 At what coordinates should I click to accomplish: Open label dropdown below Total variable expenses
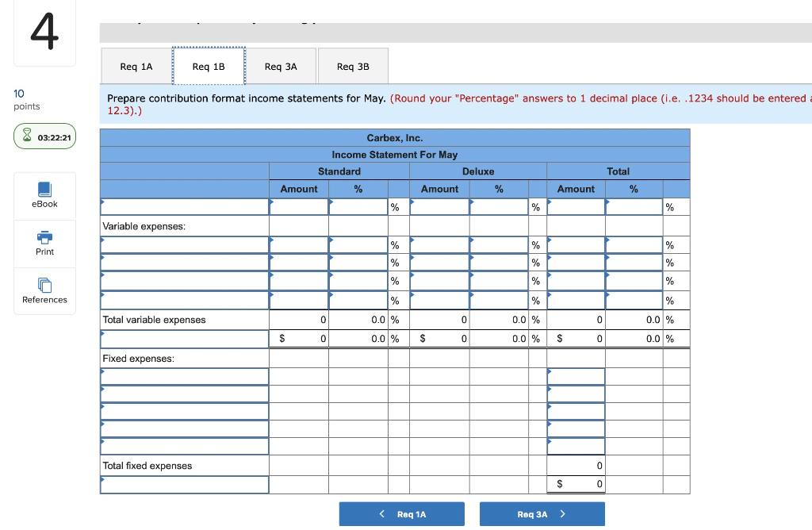184,339
